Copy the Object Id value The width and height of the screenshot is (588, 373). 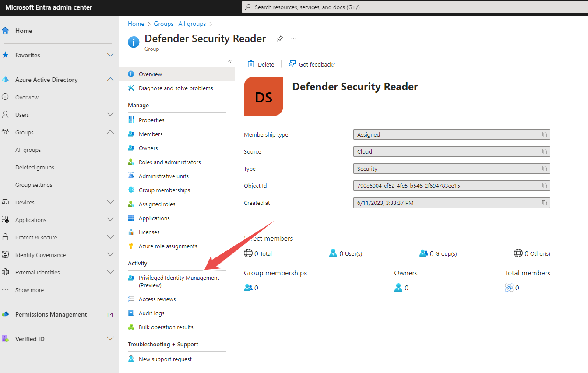[x=545, y=186]
